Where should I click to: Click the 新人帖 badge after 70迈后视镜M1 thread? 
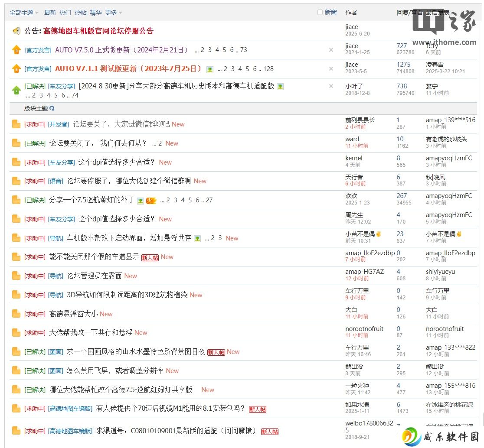tap(258, 409)
